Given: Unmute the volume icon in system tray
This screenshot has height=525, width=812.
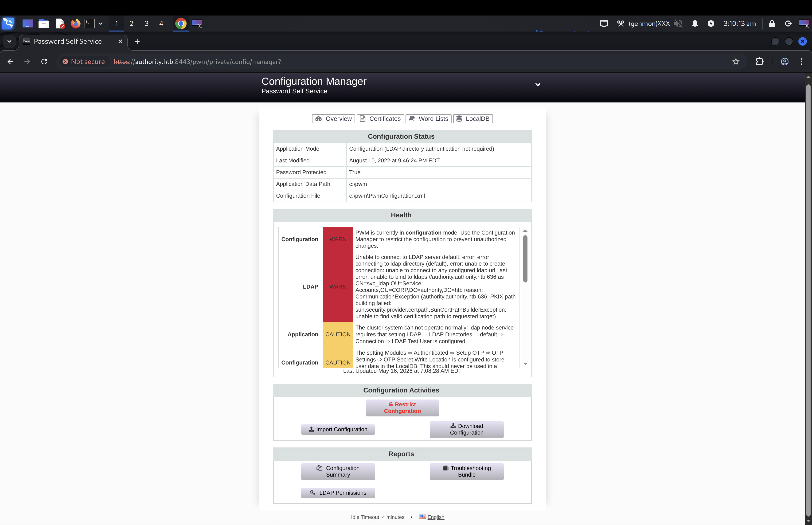Looking at the screenshot, I should (x=678, y=24).
